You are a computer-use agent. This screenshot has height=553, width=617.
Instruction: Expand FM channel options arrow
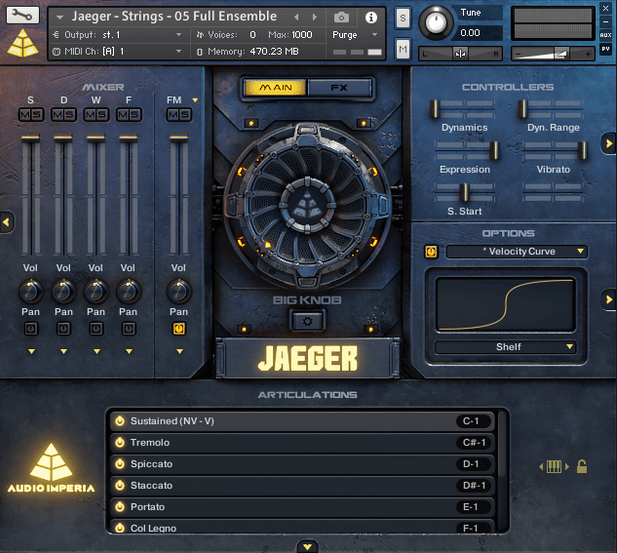(x=179, y=351)
